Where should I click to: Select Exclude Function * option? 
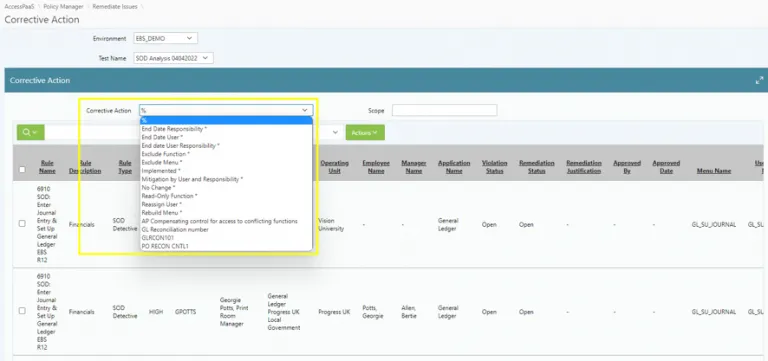pyautogui.click(x=226, y=154)
